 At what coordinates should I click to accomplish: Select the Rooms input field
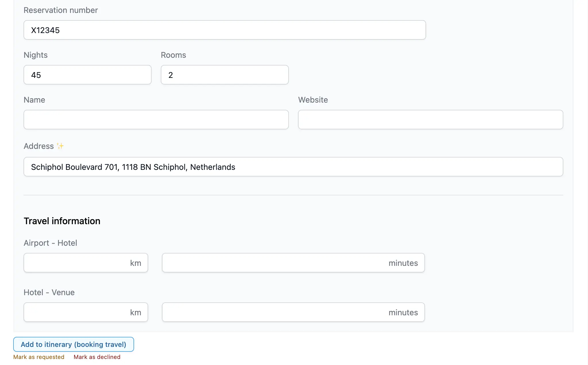(225, 75)
